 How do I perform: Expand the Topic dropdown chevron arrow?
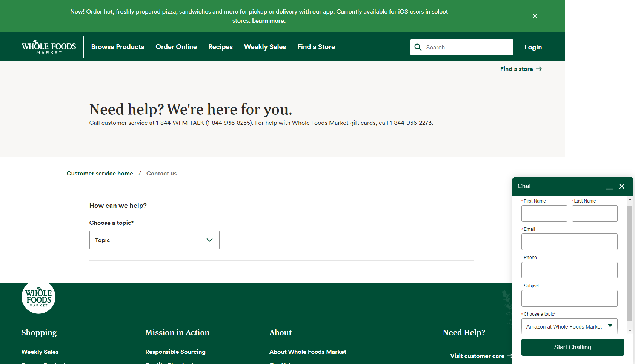pos(210,240)
